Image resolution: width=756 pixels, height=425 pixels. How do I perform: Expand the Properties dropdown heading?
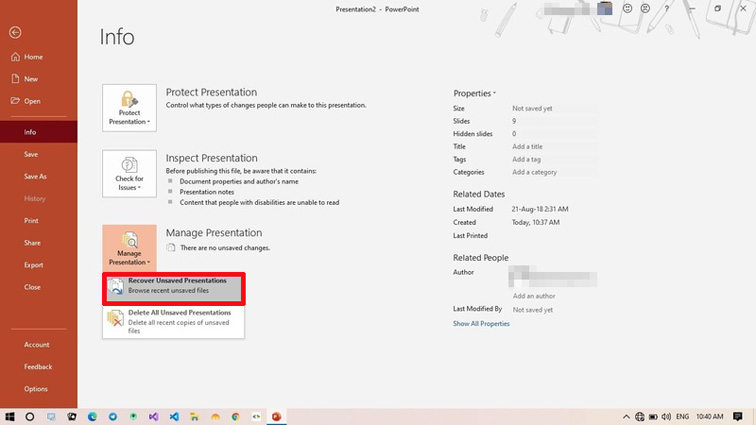474,93
